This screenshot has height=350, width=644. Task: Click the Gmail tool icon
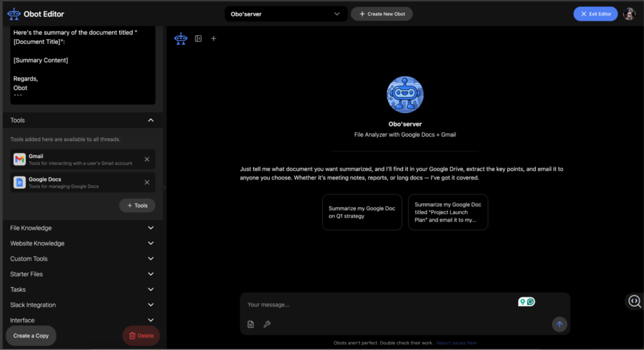click(x=19, y=159)
